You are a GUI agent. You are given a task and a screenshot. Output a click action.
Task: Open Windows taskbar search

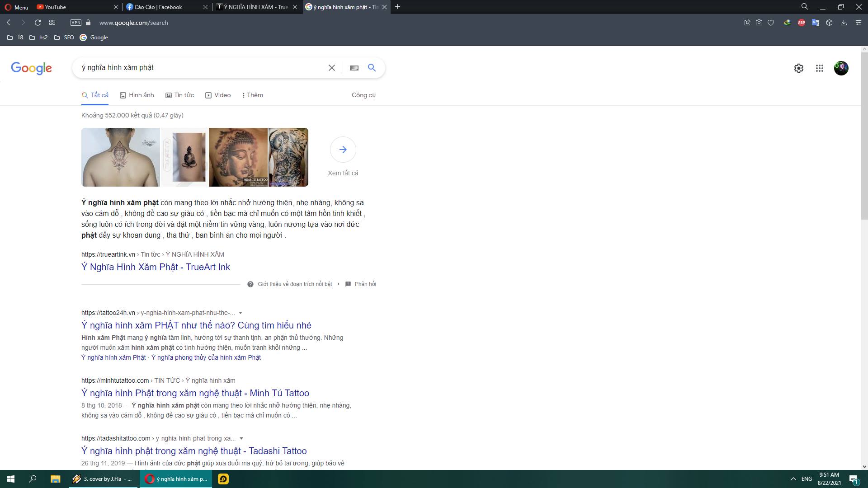[33, 479]
